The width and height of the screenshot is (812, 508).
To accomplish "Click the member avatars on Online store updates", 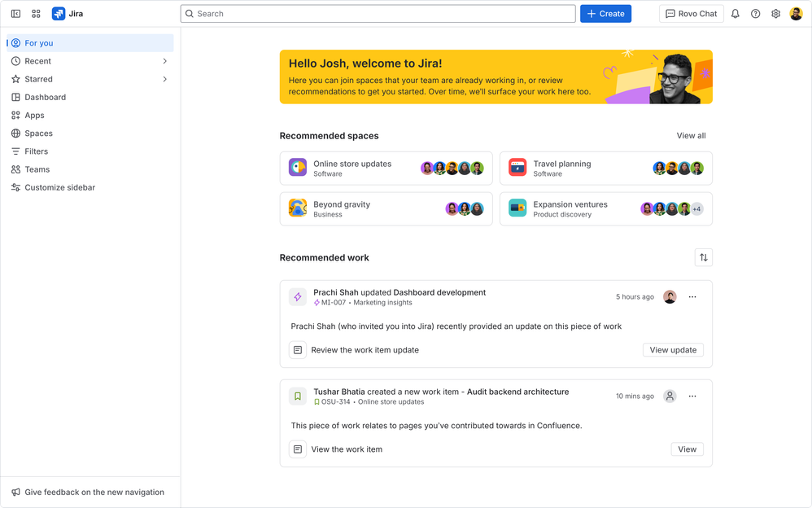I will [x=452, y=168].
